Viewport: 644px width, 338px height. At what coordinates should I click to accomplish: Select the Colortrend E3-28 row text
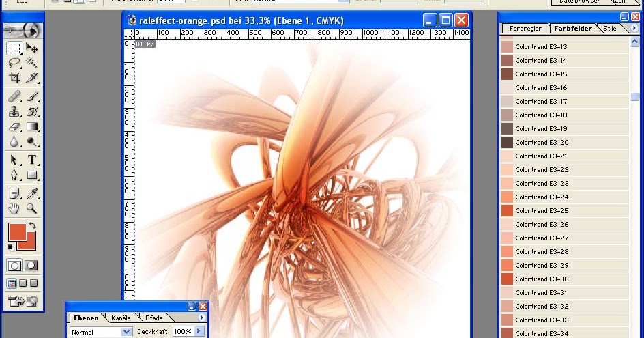(542, 252)
